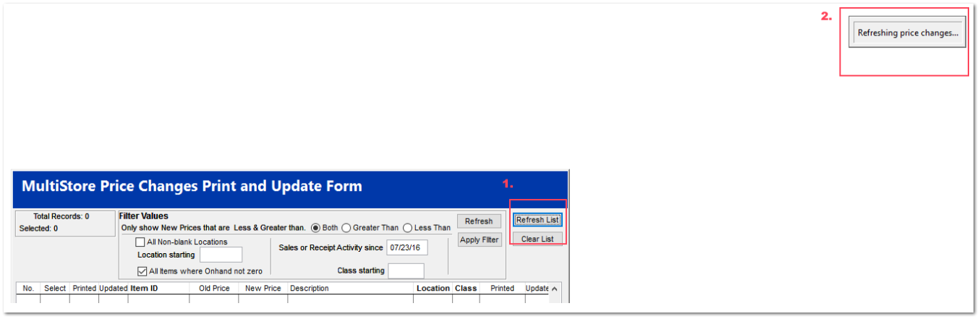The height and width of the screenshot is (319, 980).
Task: Click the Select column header
Action: coord(55,288)
